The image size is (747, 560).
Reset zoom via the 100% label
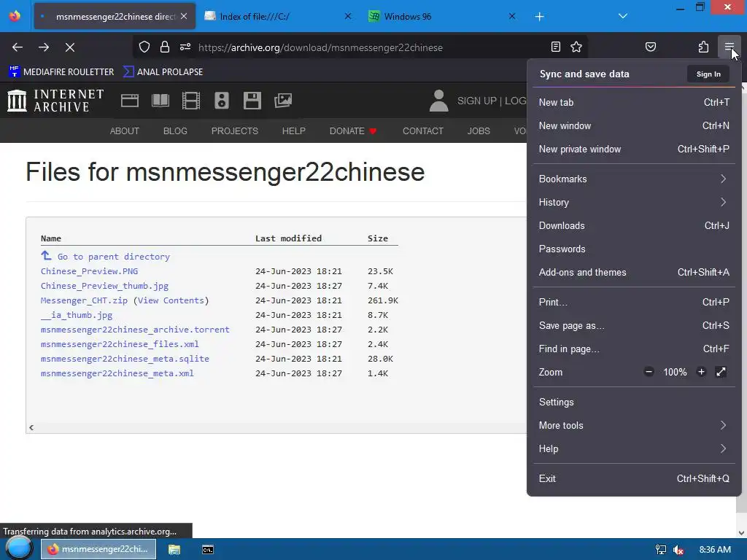point(675,373)
